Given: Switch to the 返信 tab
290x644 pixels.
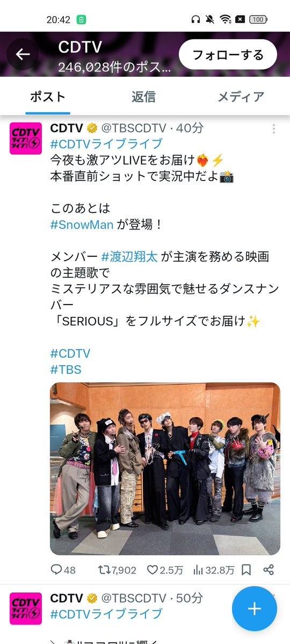Looking at the screenshot, I should pyautogui.click(x=143, y=97).
